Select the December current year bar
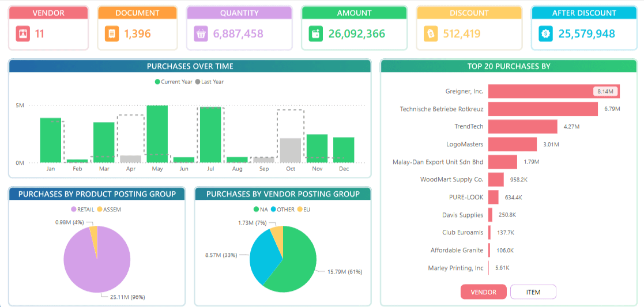This screenshot has width=644, height=307. pyautogui.click(x=344, y=150)
